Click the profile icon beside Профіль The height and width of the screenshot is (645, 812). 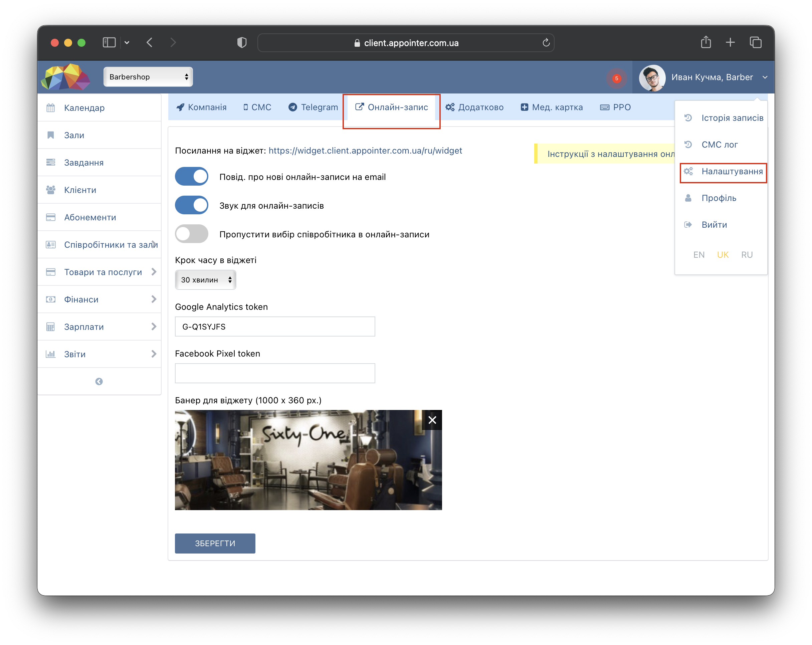688,198
